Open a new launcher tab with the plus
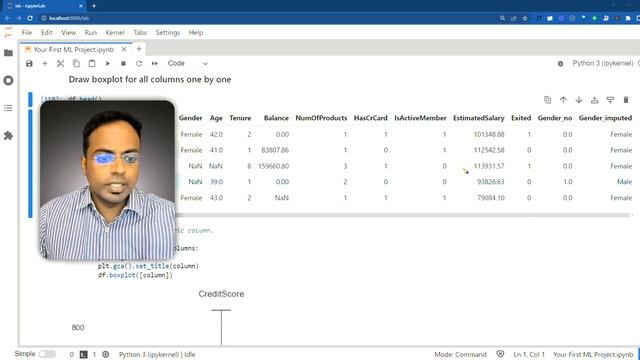Screen dimensions: 640x360 [139, 49]
